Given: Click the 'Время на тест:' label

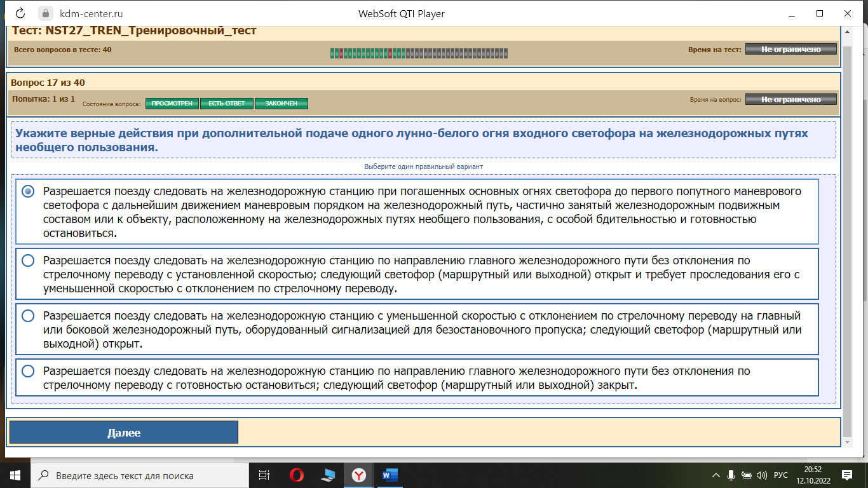Looking at the screenshot, I should pos(714,50).
